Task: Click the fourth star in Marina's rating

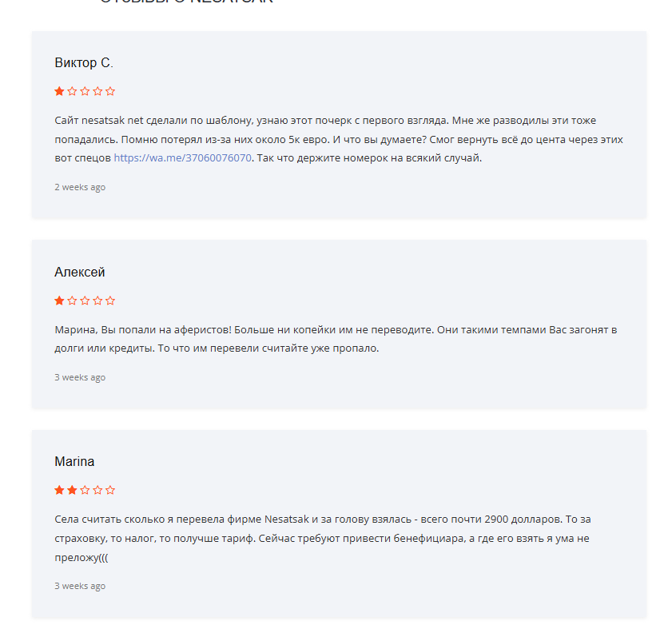Action: [x=97, y=490]
